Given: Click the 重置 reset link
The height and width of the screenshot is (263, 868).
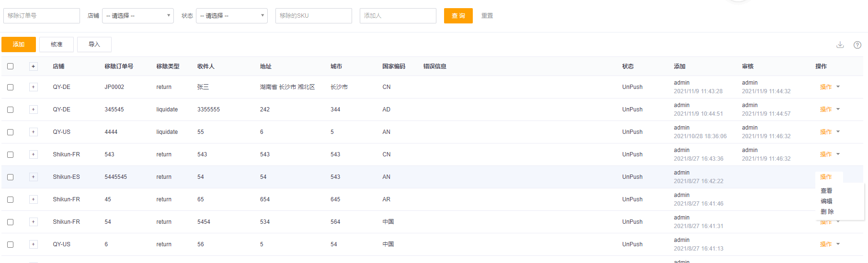Looking at the screenshot, I should [487, 16].
